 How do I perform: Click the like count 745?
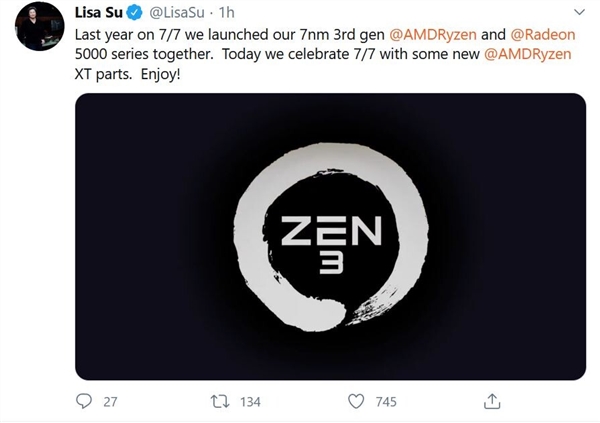coord(384,401)
